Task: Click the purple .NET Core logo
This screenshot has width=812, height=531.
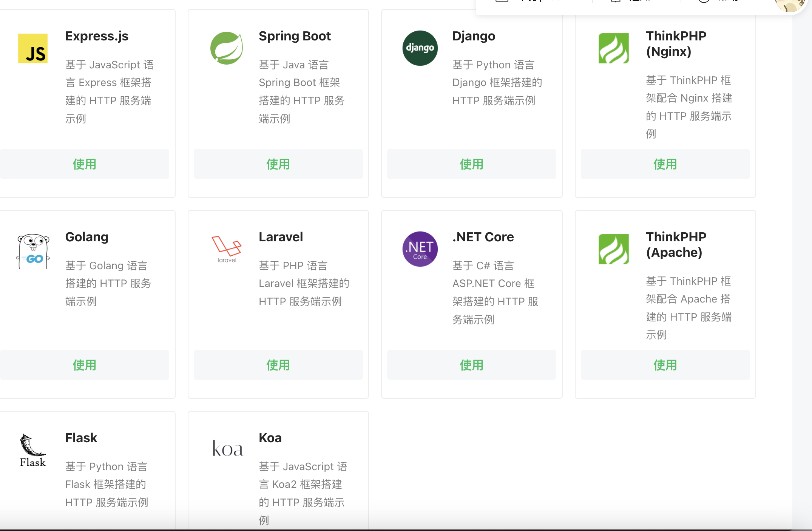Action: (x=420, y=249)
